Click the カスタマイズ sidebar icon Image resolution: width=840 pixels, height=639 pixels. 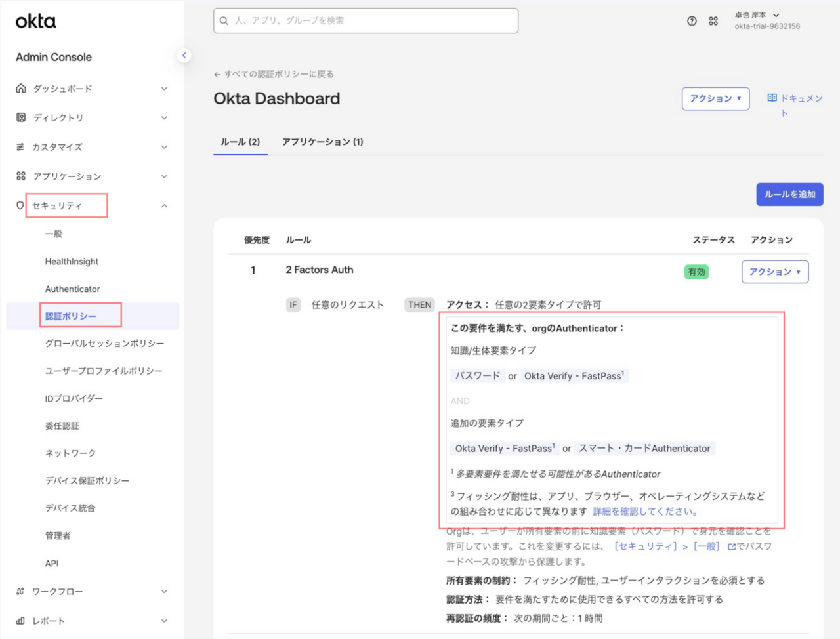click(20, 147)
